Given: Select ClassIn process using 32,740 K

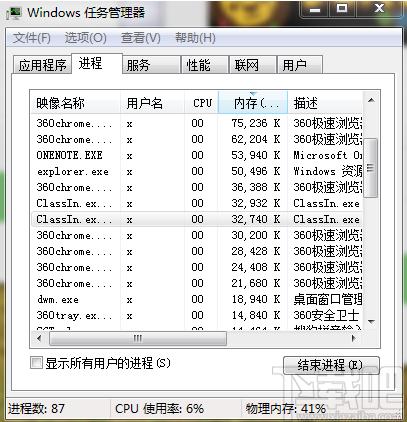Looking at the screenshot, I should pyautogui.click(x=197, y=219).
